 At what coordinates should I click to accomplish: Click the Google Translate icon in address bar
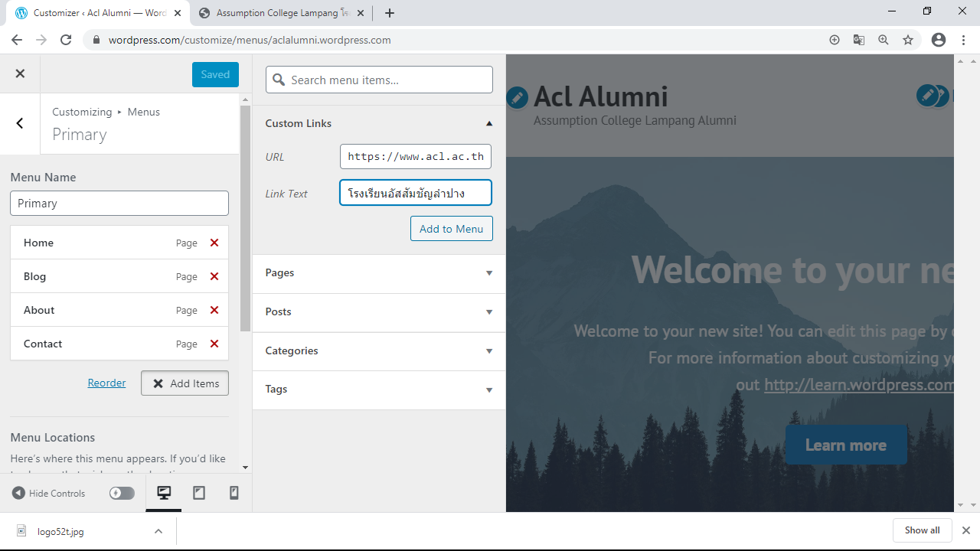(x=859, y=40)
